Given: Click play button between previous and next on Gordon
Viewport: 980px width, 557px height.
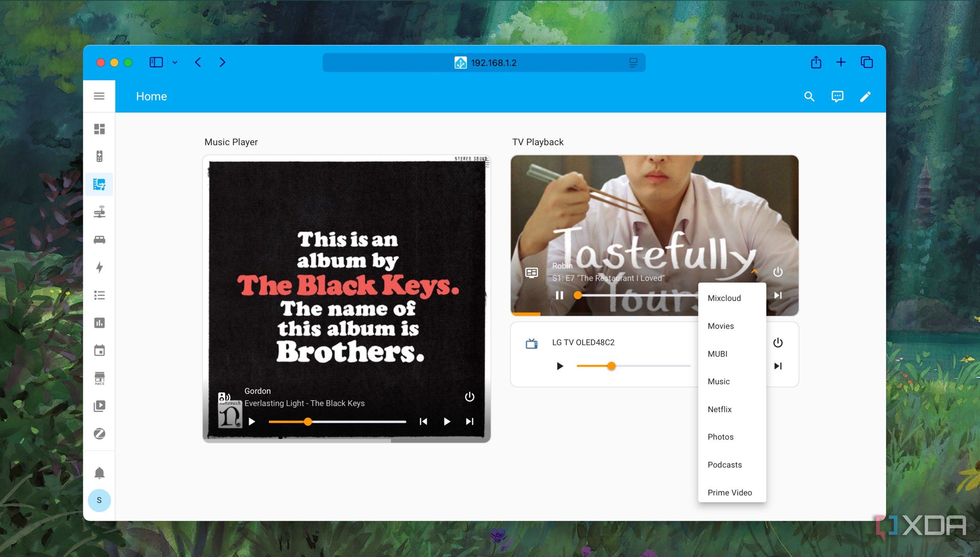Looking at the screenshot, I should [447, 421].
